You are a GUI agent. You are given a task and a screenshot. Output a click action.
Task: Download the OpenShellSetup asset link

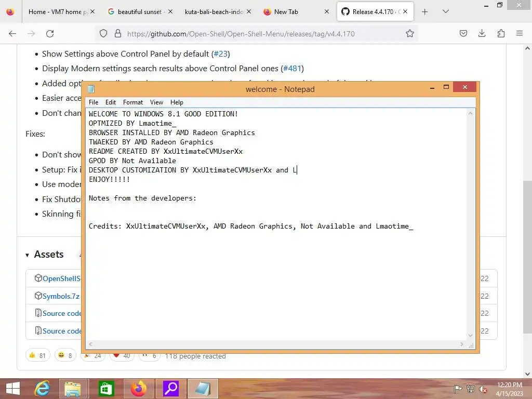click(x=61, y=278)
